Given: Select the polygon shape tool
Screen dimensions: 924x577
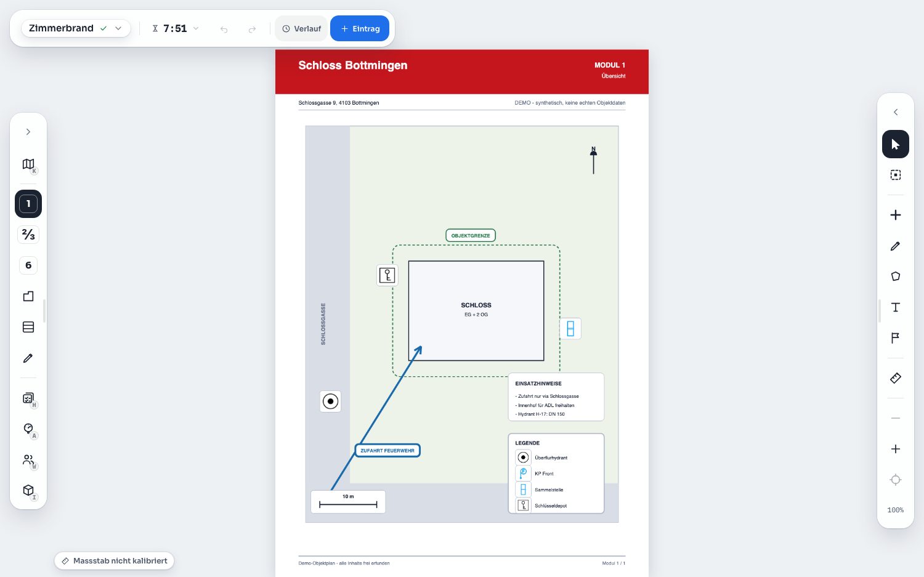Looking at the screenshot, I should pos(896,276).
